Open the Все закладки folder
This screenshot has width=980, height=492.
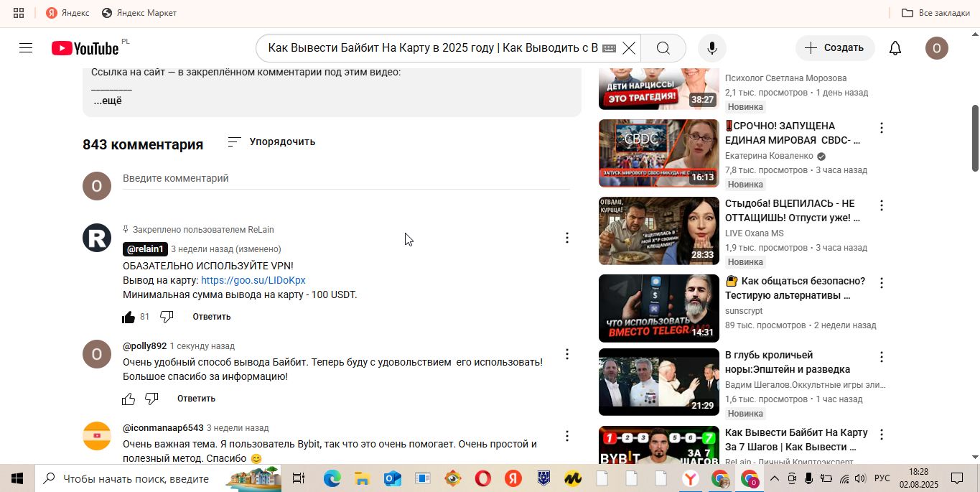click(935, 13)
